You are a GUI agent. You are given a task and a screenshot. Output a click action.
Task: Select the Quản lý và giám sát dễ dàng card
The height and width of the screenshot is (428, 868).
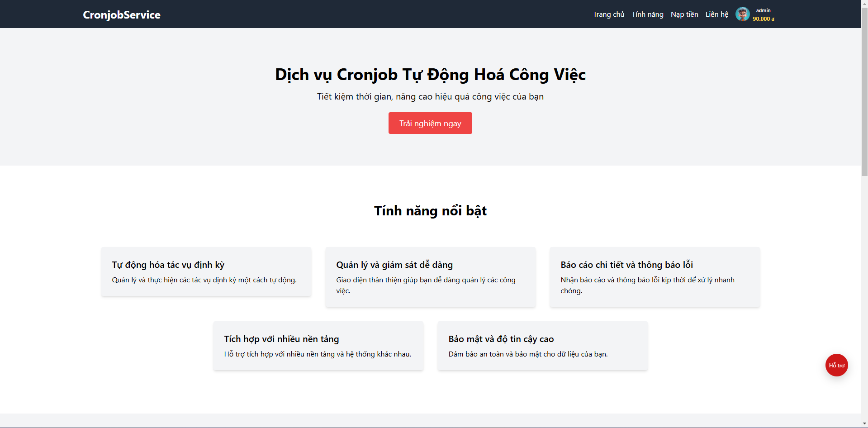pyautogui.click(x=430, y=277)
